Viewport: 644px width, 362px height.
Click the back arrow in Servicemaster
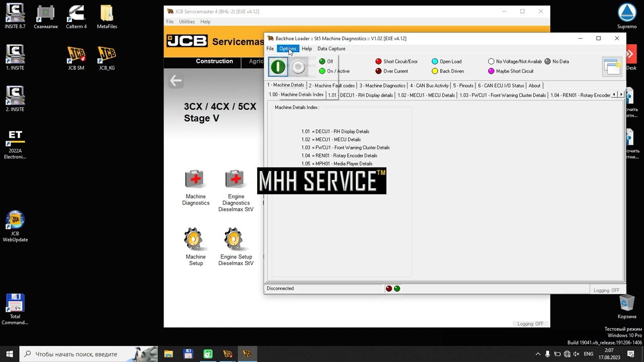click(176, 80)
